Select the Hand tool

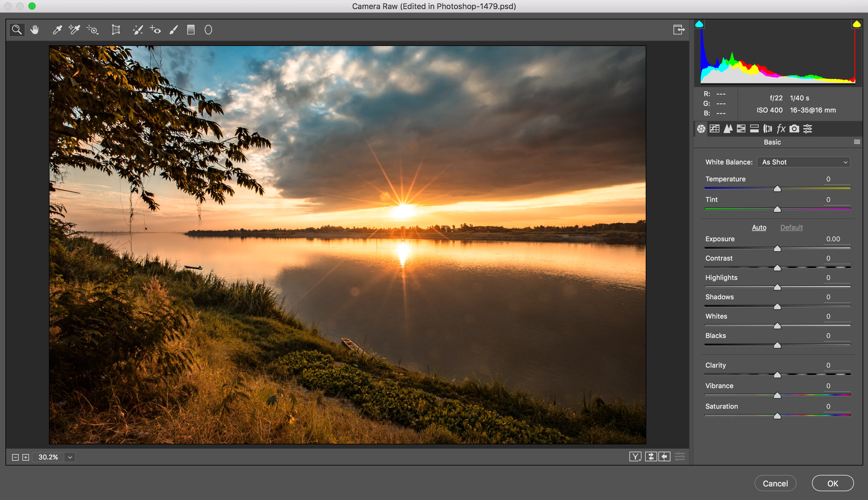point(34,30)
